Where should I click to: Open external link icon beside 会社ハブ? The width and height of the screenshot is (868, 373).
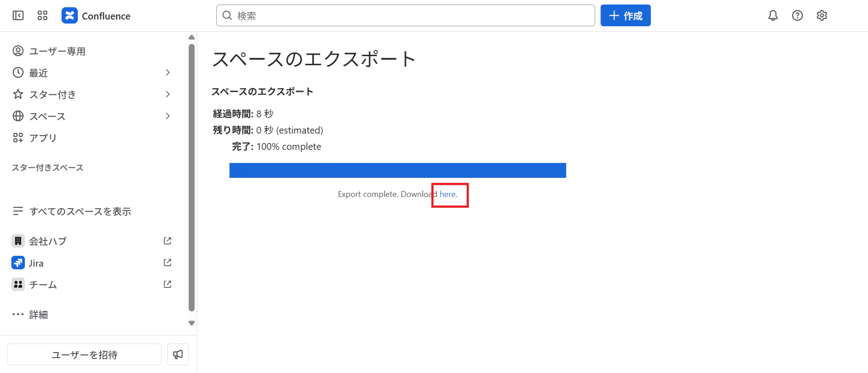[x=167, y=241]
